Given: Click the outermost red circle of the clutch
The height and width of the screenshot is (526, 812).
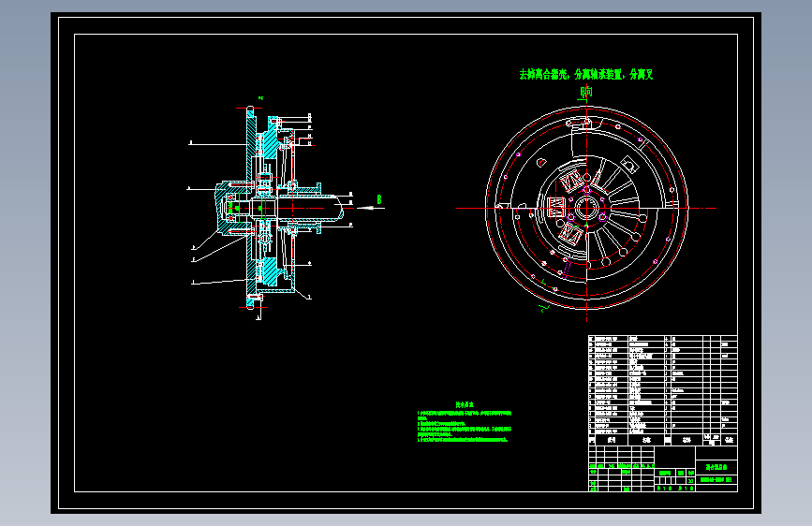Looking at the screenshot, I should pyautogui.click(x=586, y=208).
